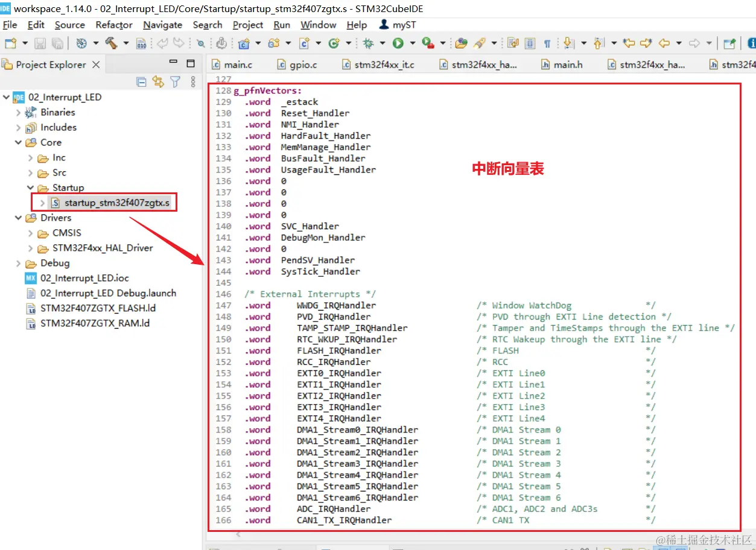This screenshot has width=756, height=550.
Task: Click the new source folder icon
Action: point(274,43)
